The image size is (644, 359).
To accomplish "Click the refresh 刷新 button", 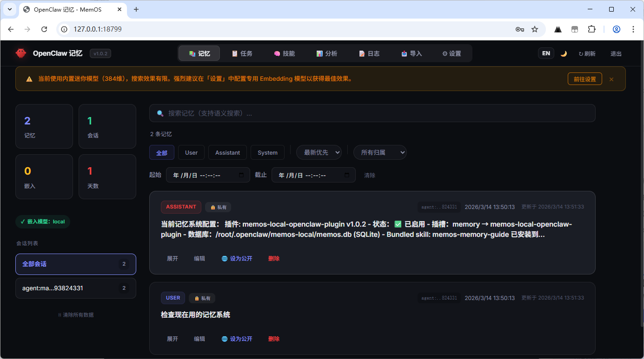I will (x=587, y=53).
